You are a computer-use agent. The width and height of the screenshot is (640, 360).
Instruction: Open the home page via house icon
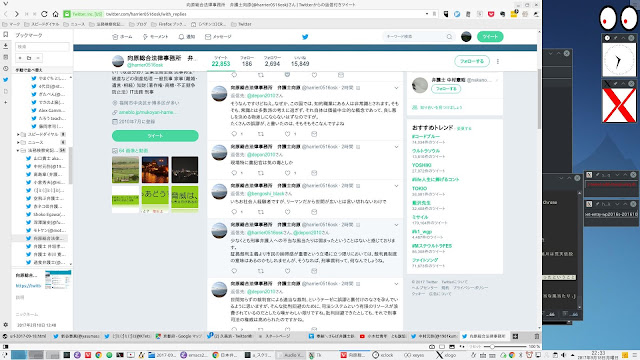(x=56, y=14)
